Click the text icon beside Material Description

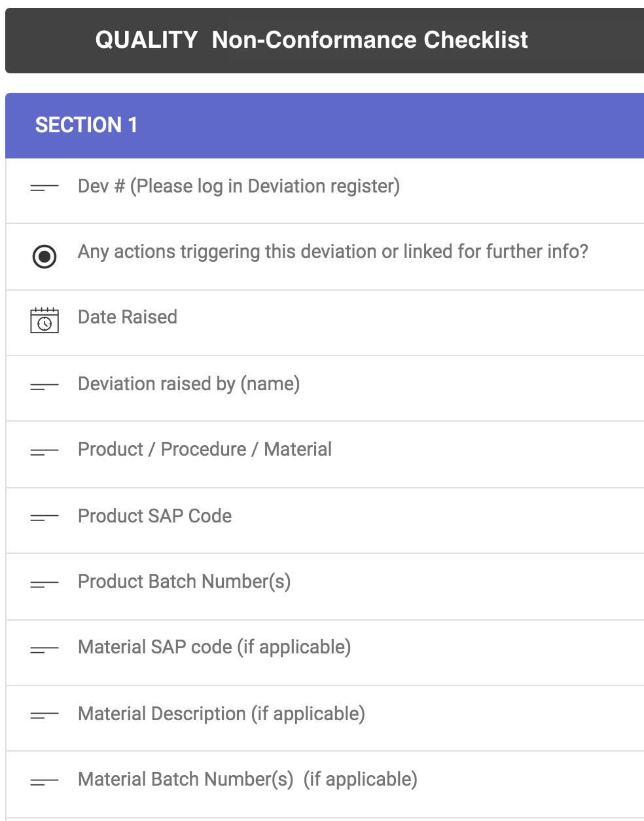point(45,716)
